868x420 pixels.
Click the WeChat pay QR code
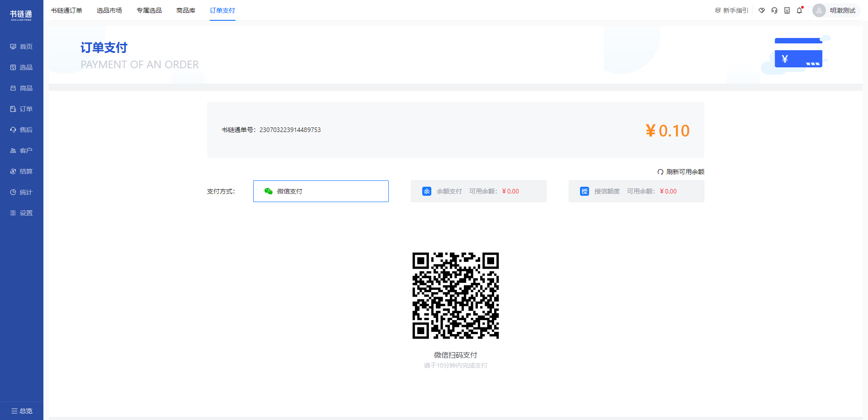click(456, 296)
